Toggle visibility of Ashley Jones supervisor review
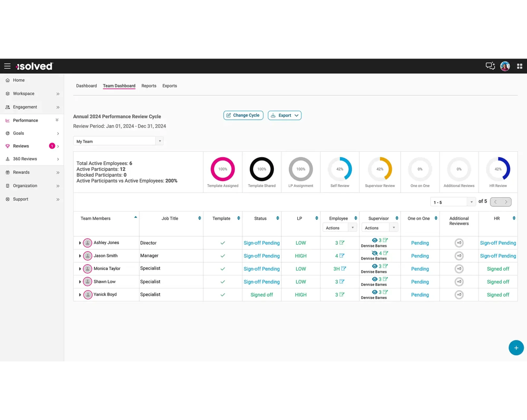This screenshot has height=420, width=527. click(374, 240)
